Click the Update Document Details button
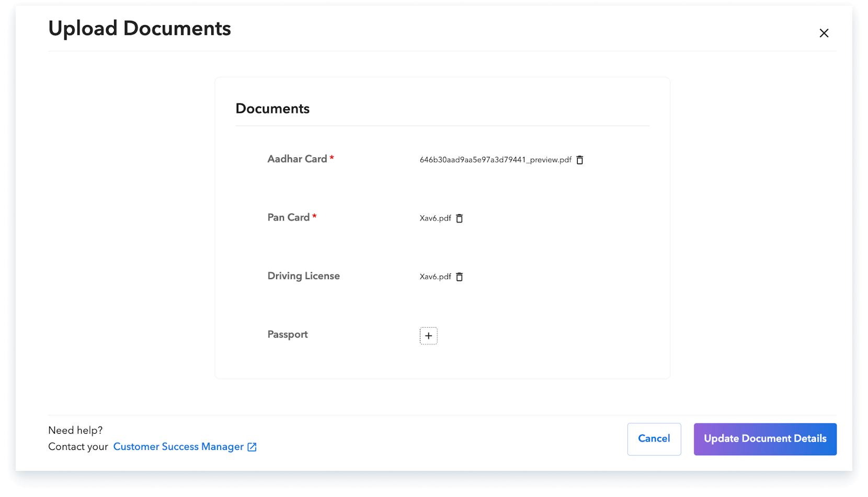Screen dimensions: 868x497 click(x=765, y=439)
